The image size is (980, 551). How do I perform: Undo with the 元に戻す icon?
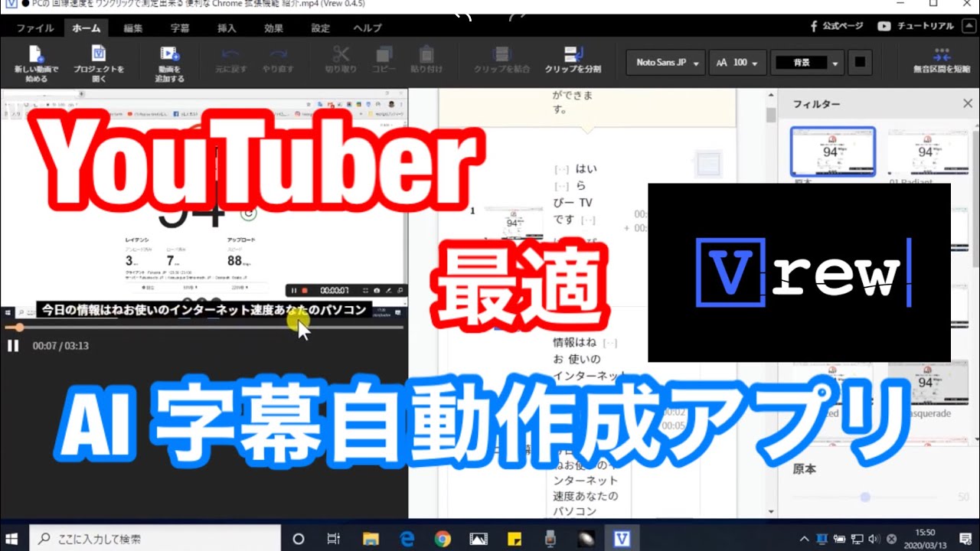[x=230, y=60]
